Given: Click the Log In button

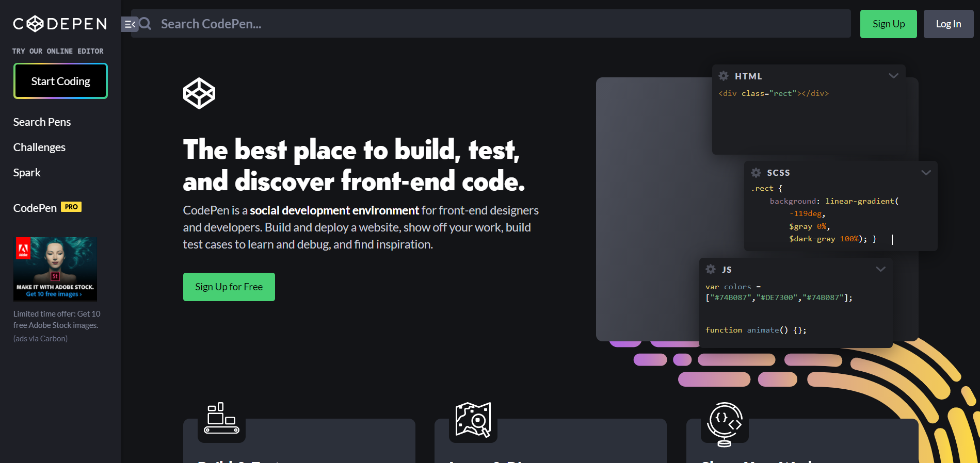Looking at the screenshot, I should point(948,24).
